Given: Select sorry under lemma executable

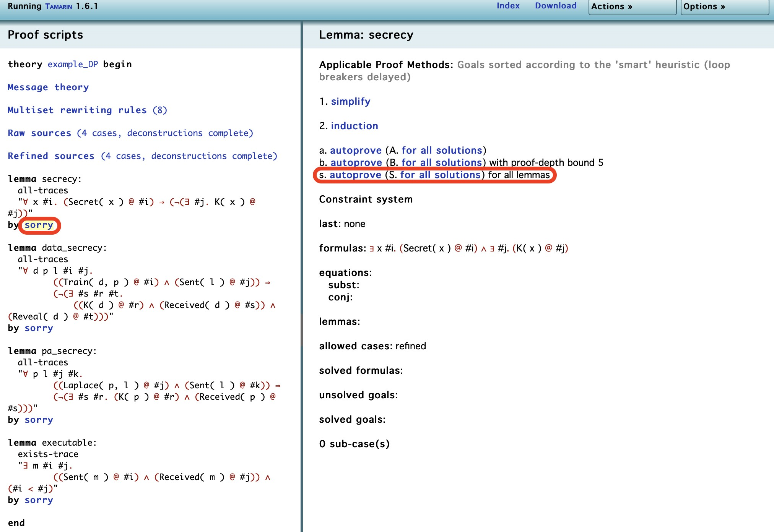Looking at the screenshot, I should (39, 500).
